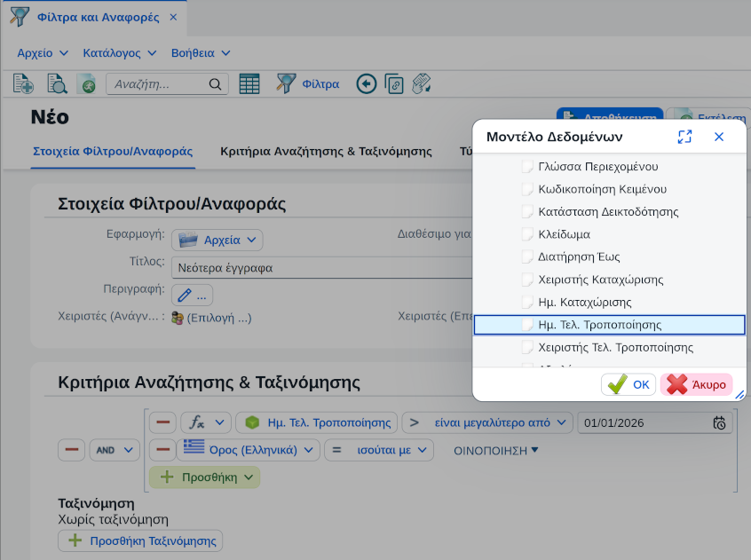This screenshot has height=560, width=751.
Task: Remove the Ορος (Ελληνικά) criterion row
Action: pyautogui.click(x=162, y=450)
